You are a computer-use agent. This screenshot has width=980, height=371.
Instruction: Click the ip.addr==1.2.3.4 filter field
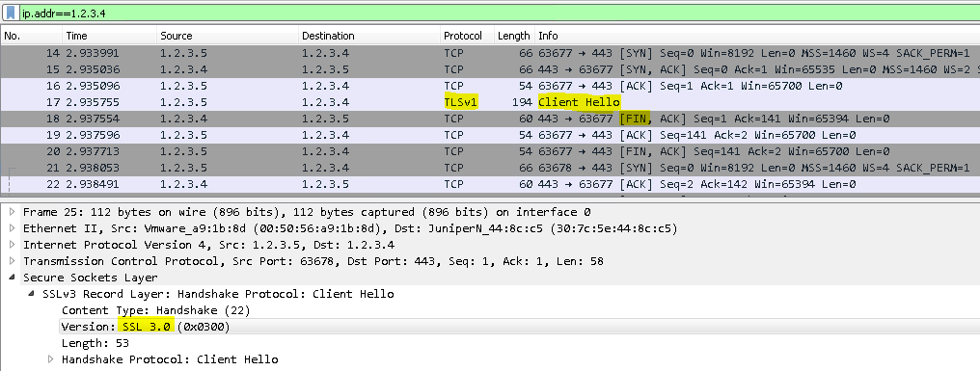500,13
